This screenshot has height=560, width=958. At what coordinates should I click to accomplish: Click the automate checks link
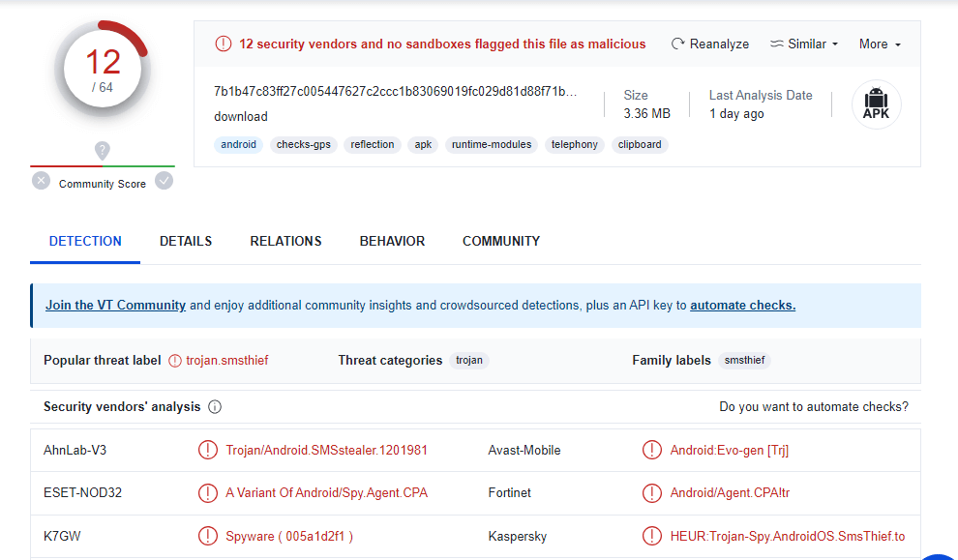pos(743,306)
